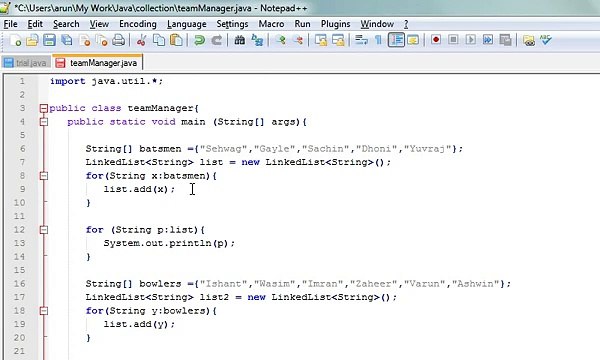This screenshot has width=600, height=360.
Task: Run the ABC spell check icon
Action: (546, 40)
